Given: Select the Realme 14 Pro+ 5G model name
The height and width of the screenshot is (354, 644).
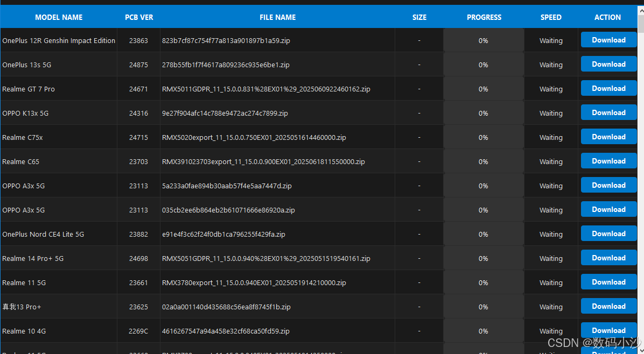Looking at the screenshot, I should 33,258.
